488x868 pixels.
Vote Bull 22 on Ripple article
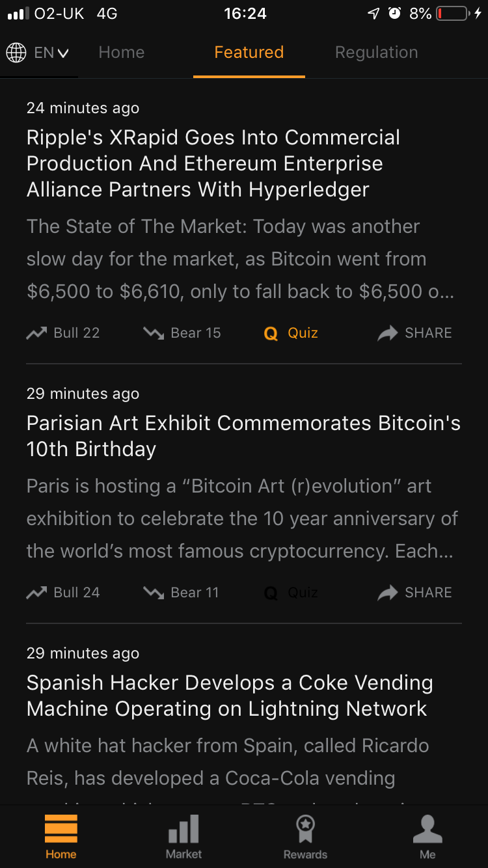point(63,333)
